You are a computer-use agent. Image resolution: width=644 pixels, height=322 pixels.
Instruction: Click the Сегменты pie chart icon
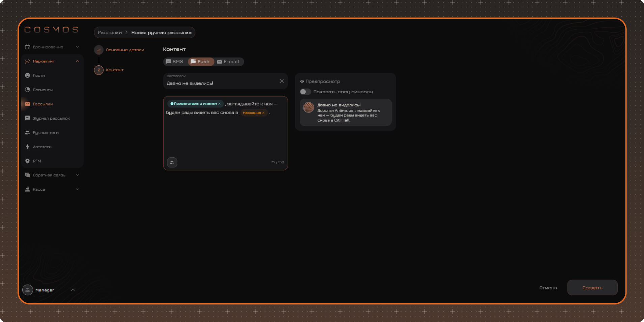click(x=27, y=90)
